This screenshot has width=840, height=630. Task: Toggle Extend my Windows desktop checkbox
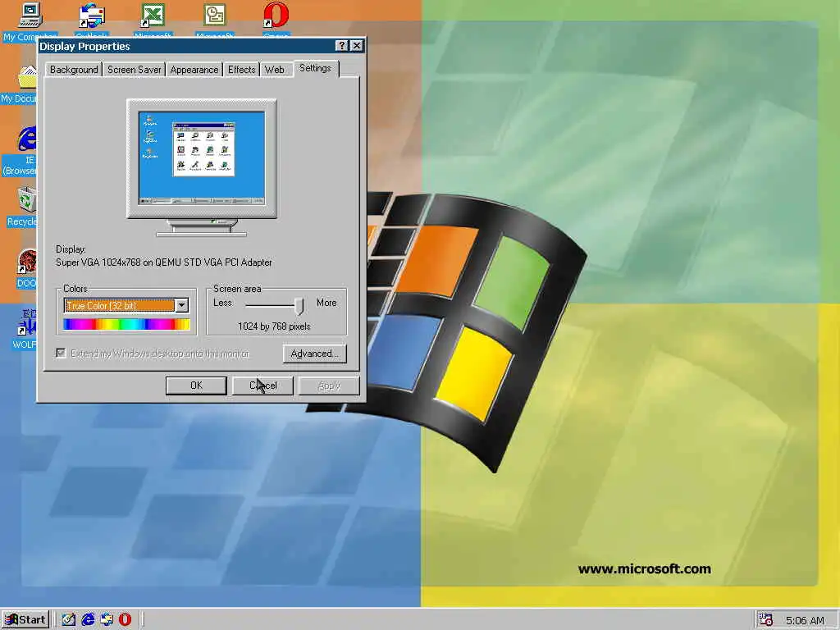[x=61, y=353]
